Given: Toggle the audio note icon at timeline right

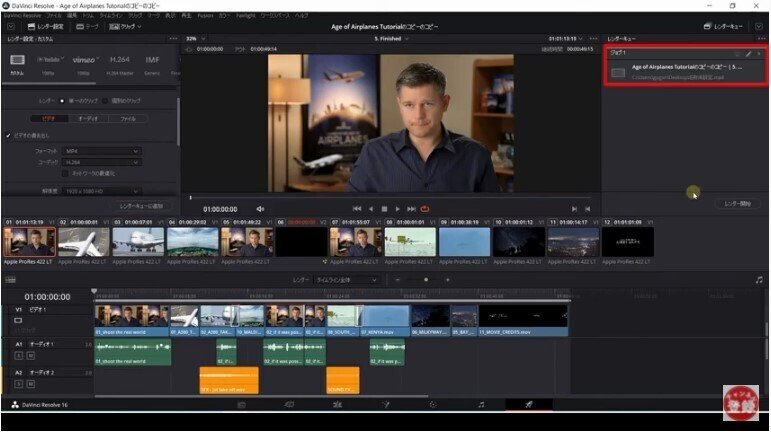Looking at the screenshot, I should click(759, 280).
